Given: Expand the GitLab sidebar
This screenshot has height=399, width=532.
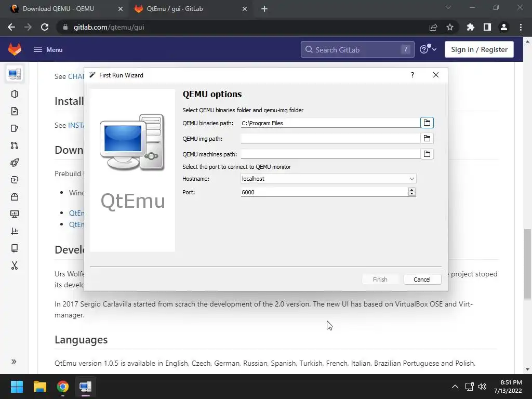Looking at the screenshot, I should pos(14,362).
